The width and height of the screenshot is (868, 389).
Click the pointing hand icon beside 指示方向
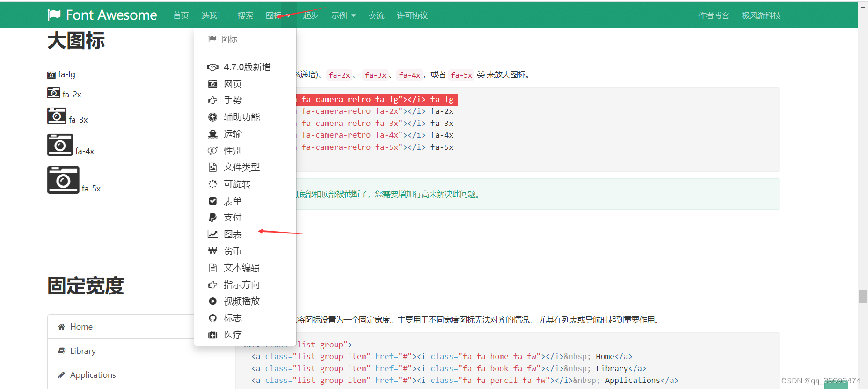coord(212,285)
